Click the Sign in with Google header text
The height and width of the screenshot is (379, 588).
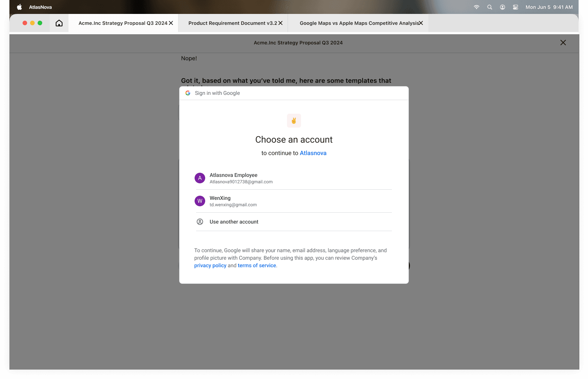point(217,93)
